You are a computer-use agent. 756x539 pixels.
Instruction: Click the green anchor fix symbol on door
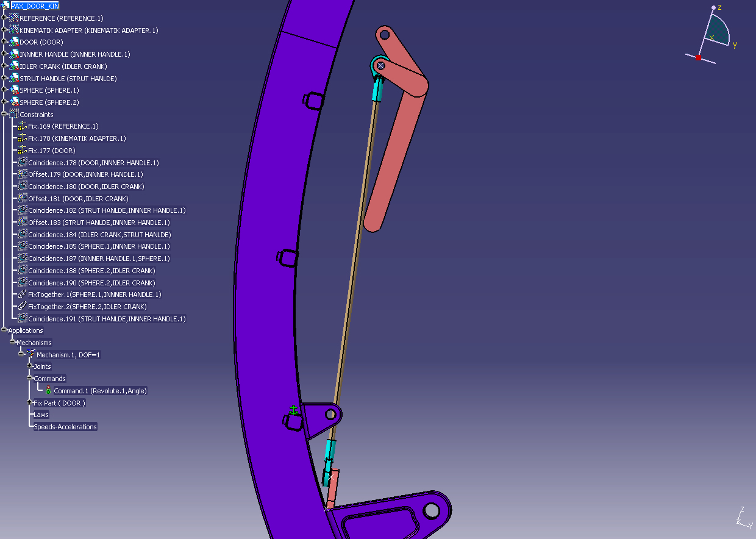(x=293, y=410)
